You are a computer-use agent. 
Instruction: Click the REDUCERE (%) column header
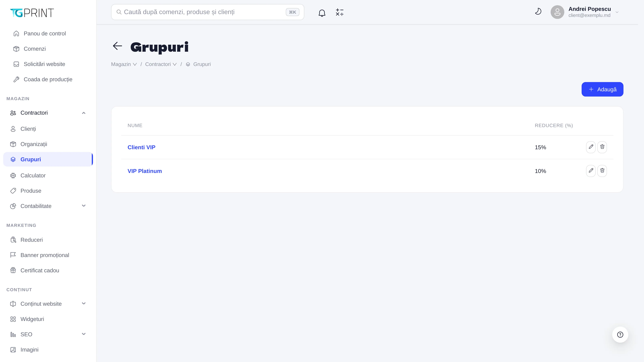554,125
